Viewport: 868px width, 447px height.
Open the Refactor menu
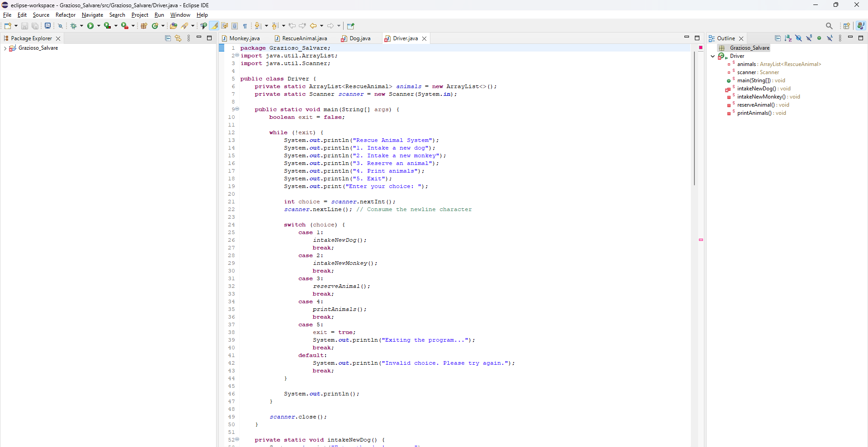coord(65,15)
